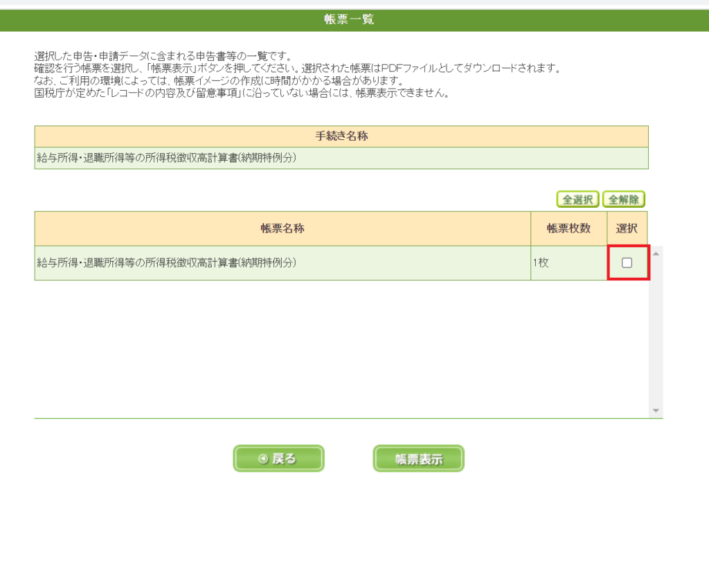
Task: Click the form list scrollbar track
Action: point(656,332)
